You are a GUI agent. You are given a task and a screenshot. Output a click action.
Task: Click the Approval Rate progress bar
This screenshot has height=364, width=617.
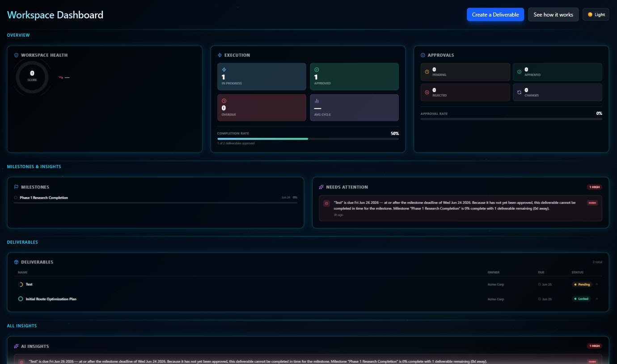pos(511,119)
